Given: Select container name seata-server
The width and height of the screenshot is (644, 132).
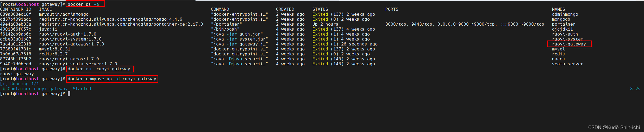Looking at the screenshot, I should pyautogui.click(x=568, y=64).
